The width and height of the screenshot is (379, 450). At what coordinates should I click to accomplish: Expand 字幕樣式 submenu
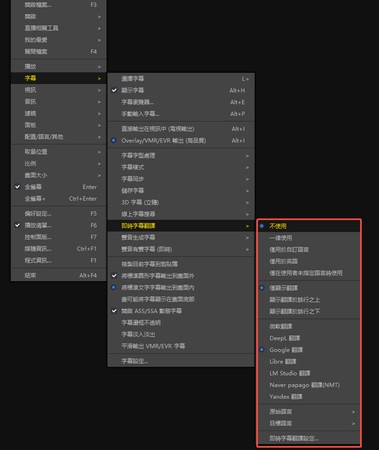(x=181, y=167)
